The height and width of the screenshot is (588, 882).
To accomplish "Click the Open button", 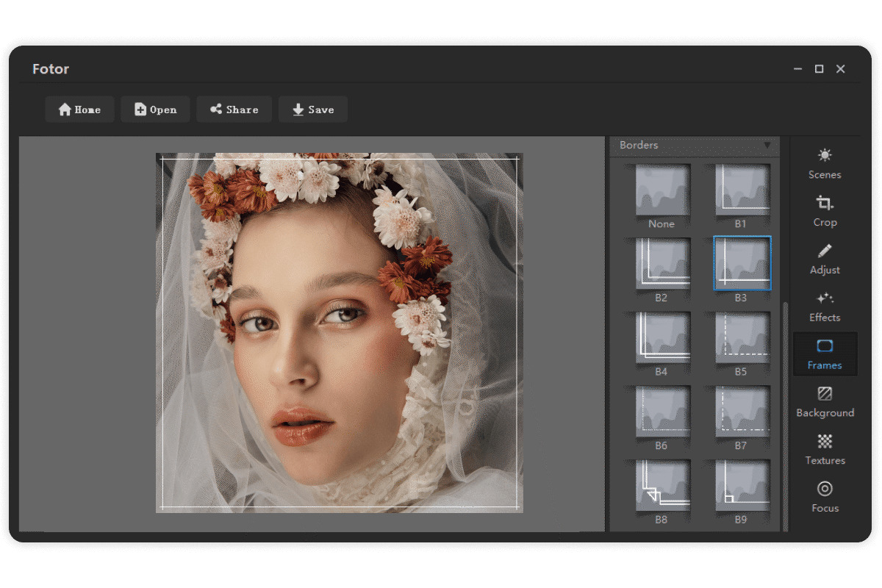I will [155, 110].
